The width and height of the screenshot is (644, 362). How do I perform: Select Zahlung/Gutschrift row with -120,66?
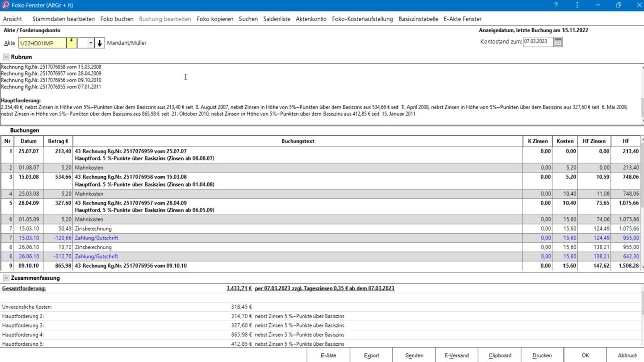coord(320,238)
